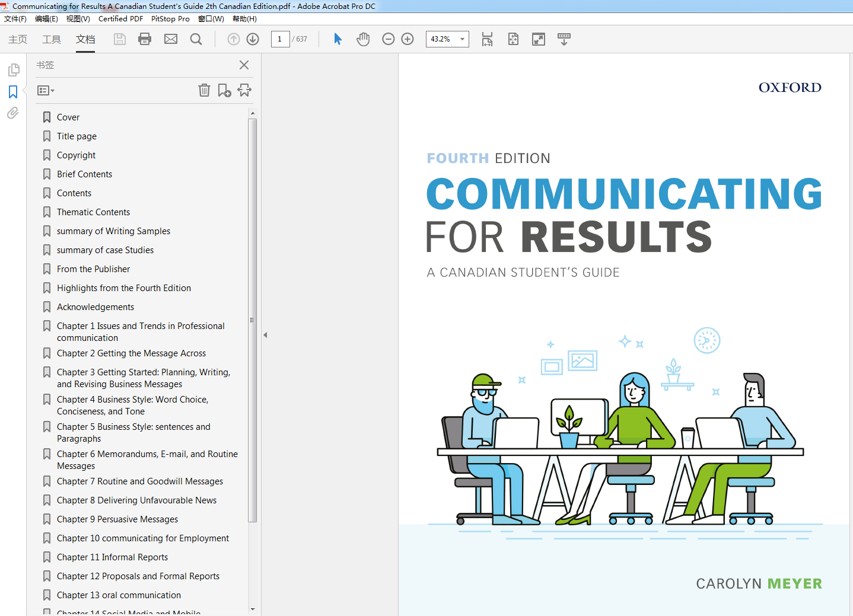Click find current bookmark icon
Screen dimensions: 853x616
point(244,90)
